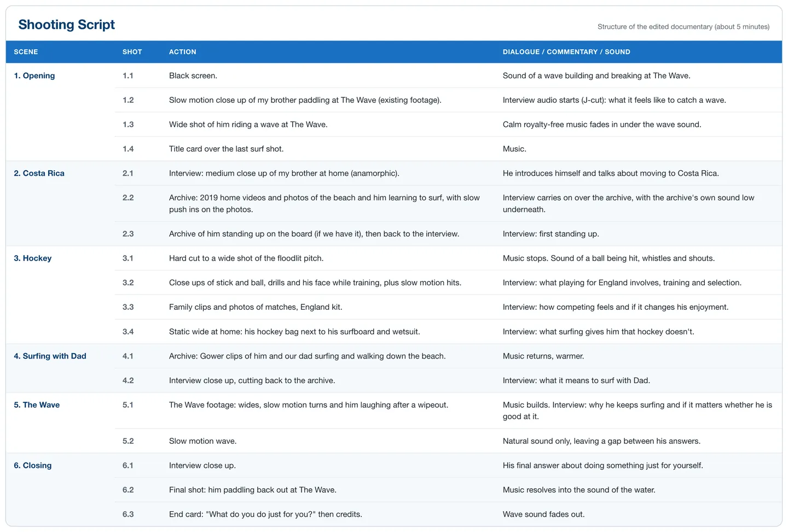
Task: Click the SCENE column header
Action: [26, 52]
